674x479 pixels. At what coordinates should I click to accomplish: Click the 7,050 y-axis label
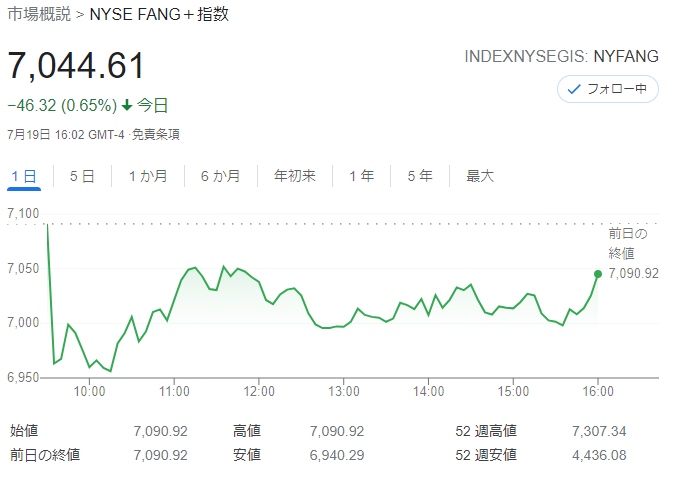(23, 268)
